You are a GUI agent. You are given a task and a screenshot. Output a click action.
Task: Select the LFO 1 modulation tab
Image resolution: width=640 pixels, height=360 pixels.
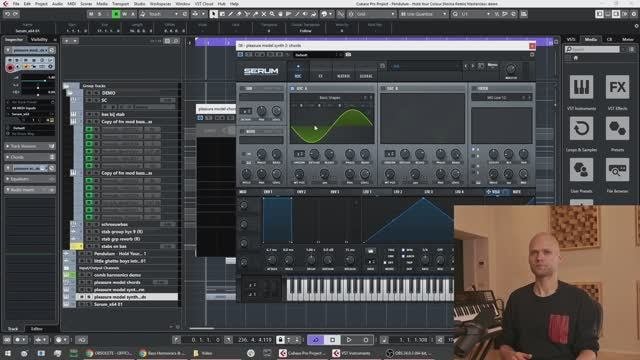coord(367,191)
